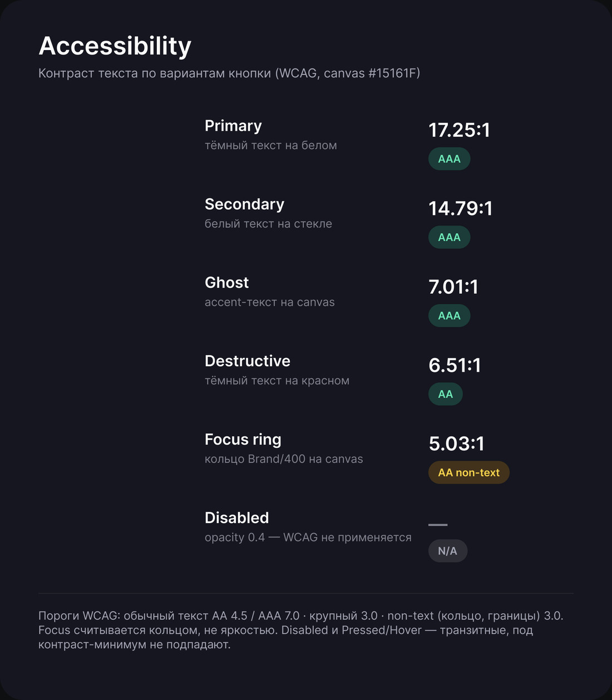
Task: Click the WCAG thresholds footnote text
Action: tap(301, 630)
